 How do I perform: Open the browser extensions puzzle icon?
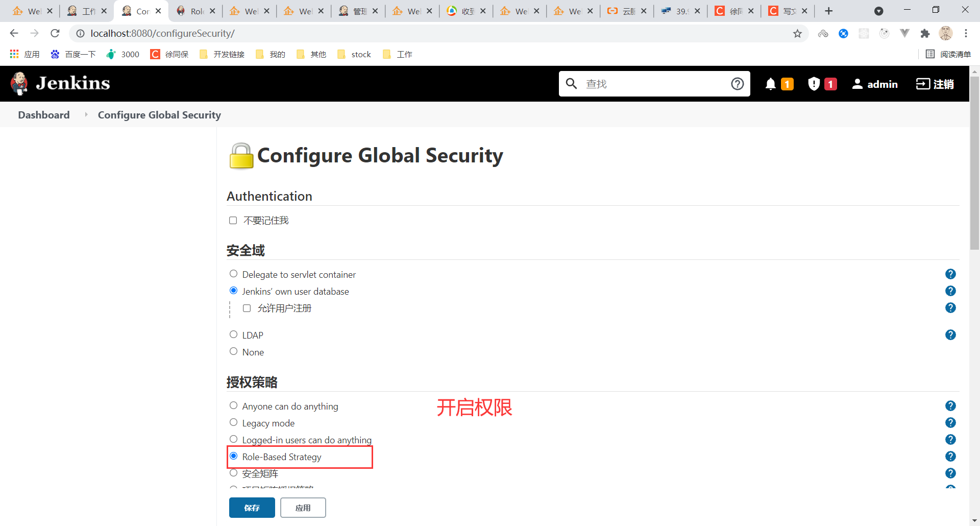(925, 34)
